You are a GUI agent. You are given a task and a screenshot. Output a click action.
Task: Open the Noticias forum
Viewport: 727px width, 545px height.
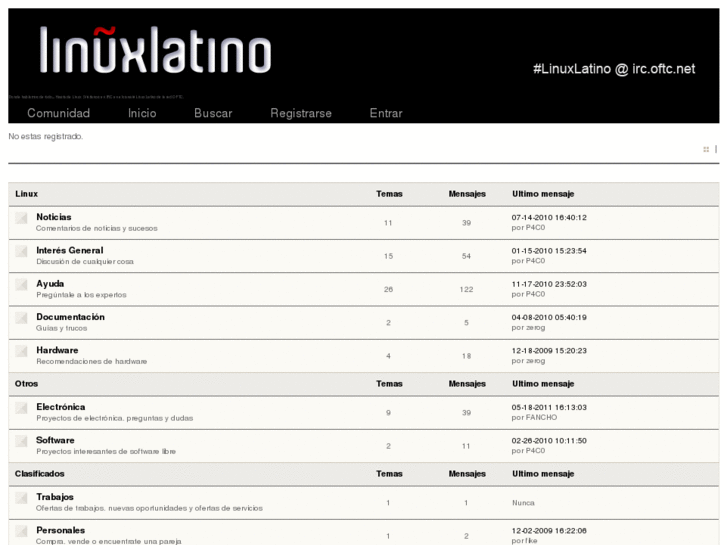tap(54, 217)
